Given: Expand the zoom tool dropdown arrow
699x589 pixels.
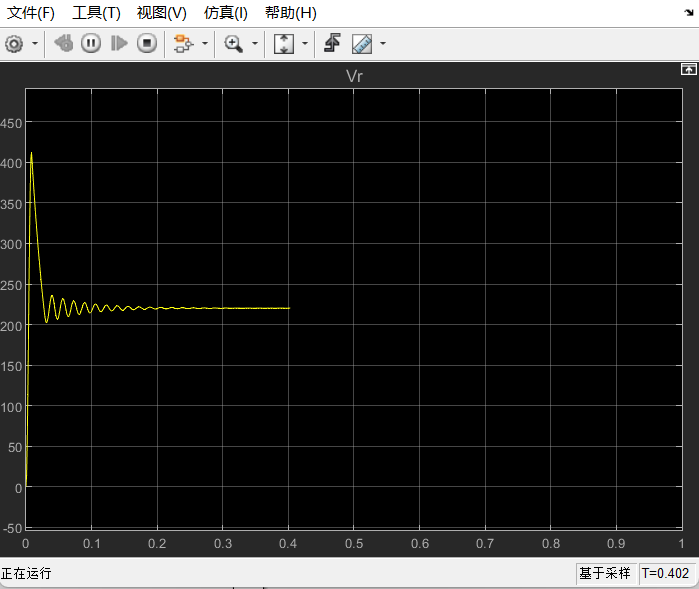Looking at the screenshot, I should 255,44.
